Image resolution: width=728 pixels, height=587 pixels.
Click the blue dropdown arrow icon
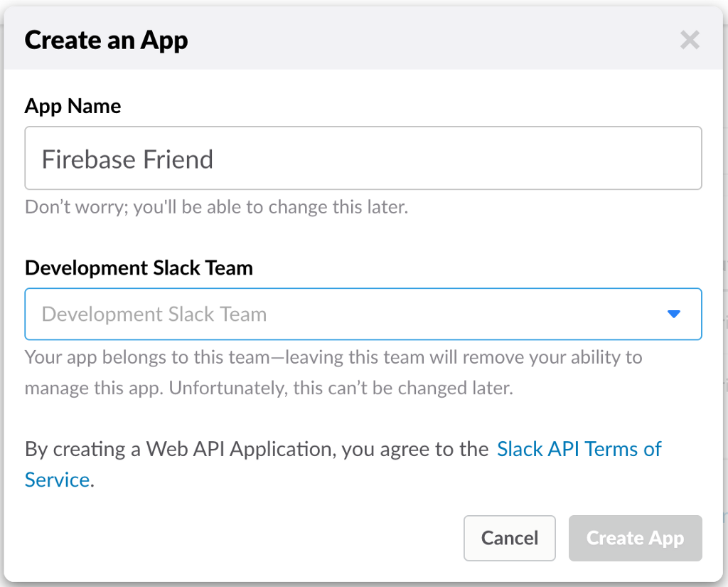pos(674,314)
